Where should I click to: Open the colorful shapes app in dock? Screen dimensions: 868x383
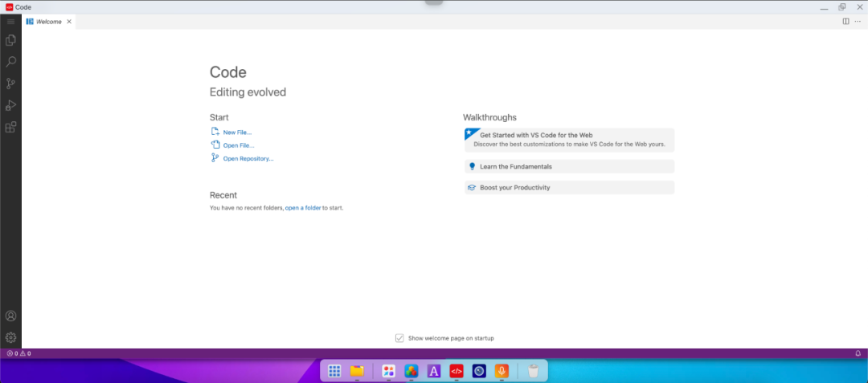tap(389, 371)
